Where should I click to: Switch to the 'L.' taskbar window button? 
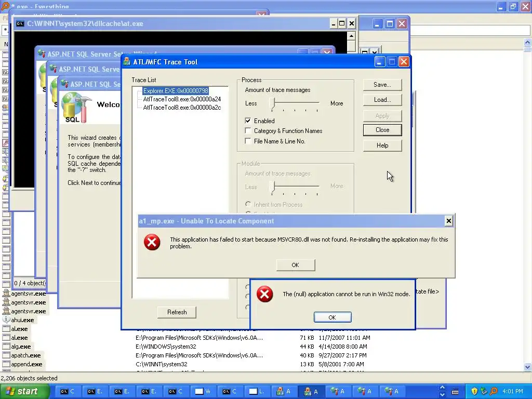[x=257, y=391]
